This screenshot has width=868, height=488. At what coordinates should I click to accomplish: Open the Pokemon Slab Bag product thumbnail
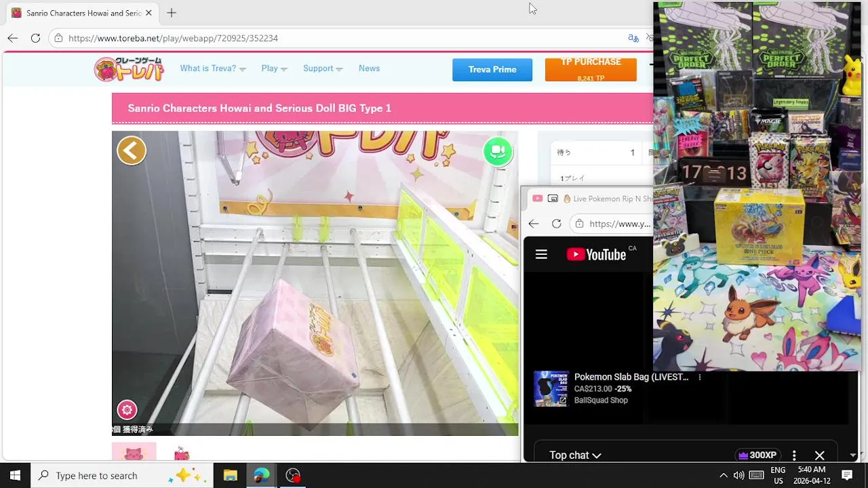coord(551,388)
